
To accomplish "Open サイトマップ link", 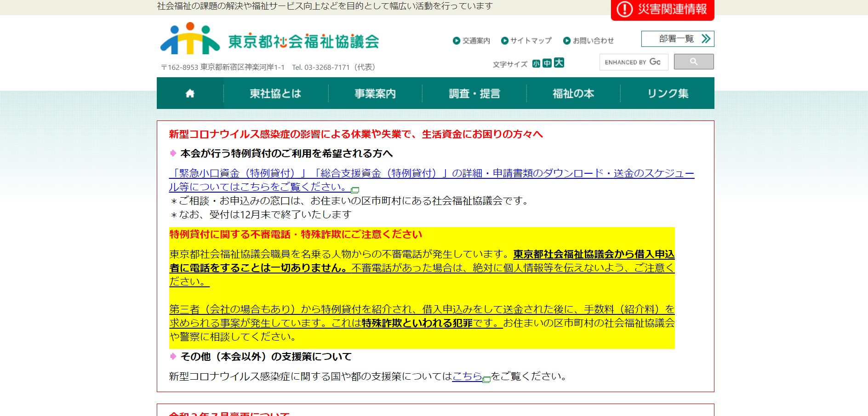I will 526,40.
